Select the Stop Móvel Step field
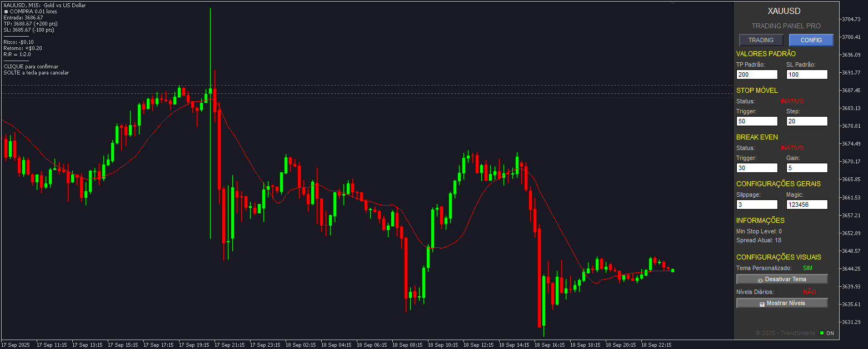This screenshot has height=349, width=868. pyautogui.click(x=806, y=121)
